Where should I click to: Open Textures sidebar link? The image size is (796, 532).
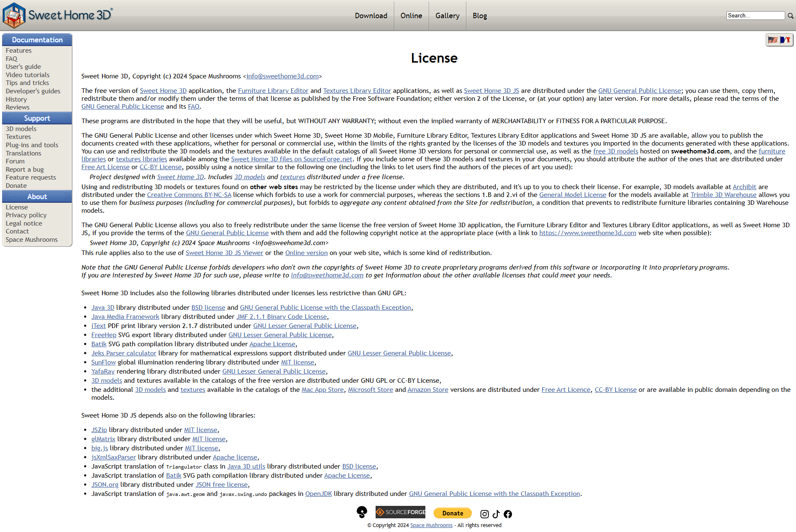(x=18, y=137)
